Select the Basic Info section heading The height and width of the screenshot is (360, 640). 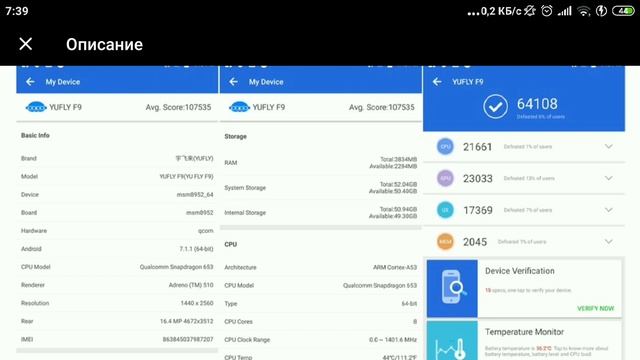coord(35,135)
